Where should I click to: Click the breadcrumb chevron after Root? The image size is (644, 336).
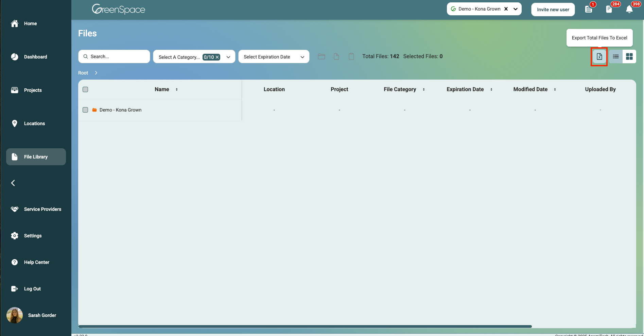click(96, 73)
